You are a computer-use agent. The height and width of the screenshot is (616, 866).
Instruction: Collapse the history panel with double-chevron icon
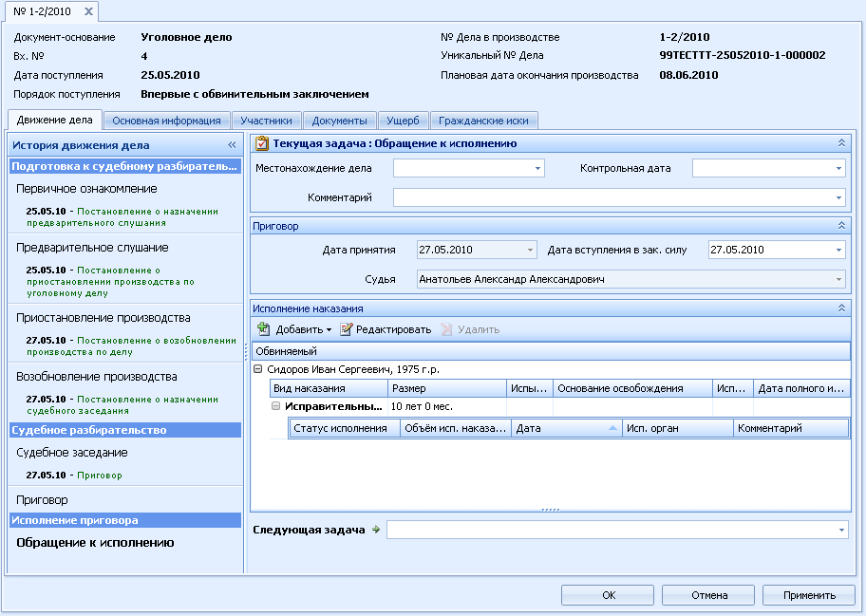click(x=232, y=145)
